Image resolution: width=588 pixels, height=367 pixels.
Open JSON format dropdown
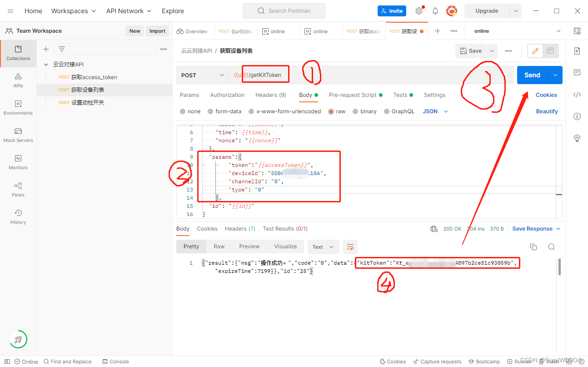tap(435, 111)
